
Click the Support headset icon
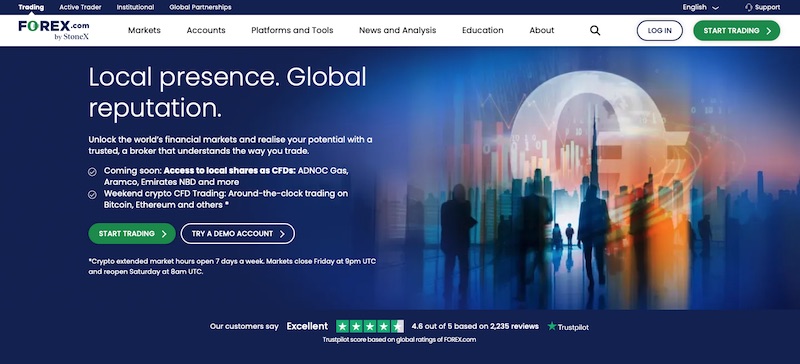[748, 7]
